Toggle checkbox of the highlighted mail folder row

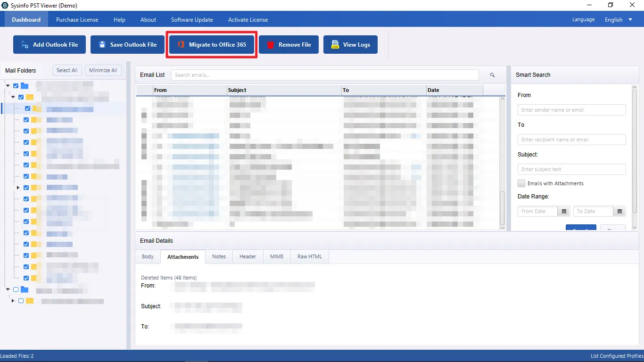coord(27,108)
